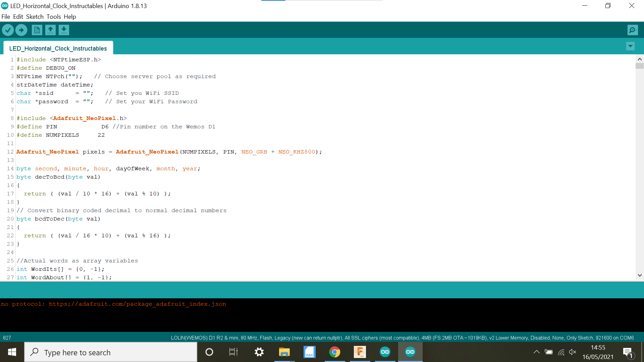Click the '#include <NTPtimeESP.h>' line

[x=59, y=60]
